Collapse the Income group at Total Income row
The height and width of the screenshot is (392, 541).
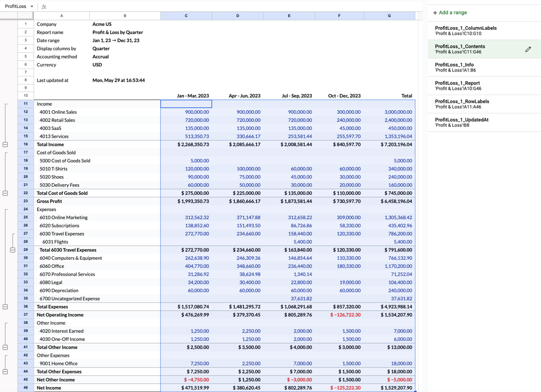pos(5,144)
